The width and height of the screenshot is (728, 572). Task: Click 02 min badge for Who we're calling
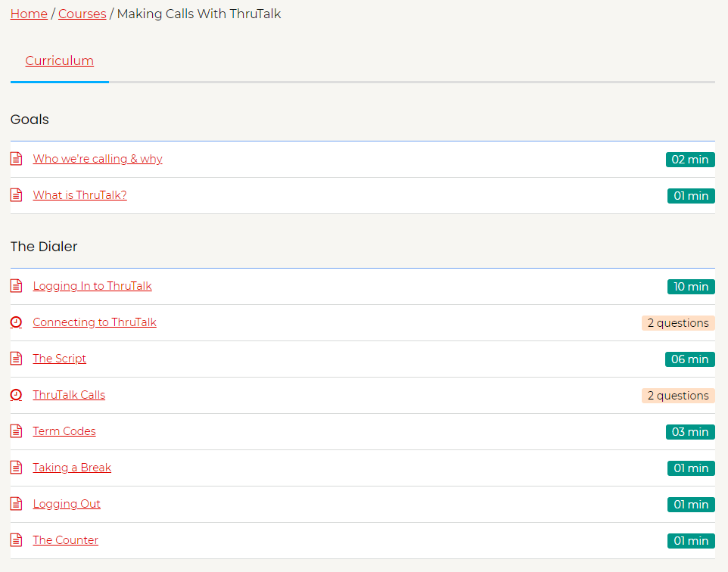690,160
